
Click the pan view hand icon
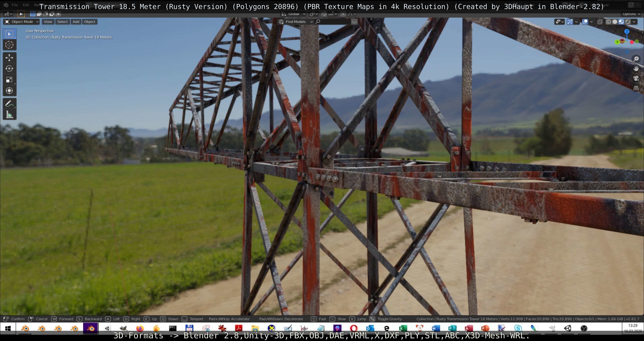pyautogui.click(x=636, y=68)
